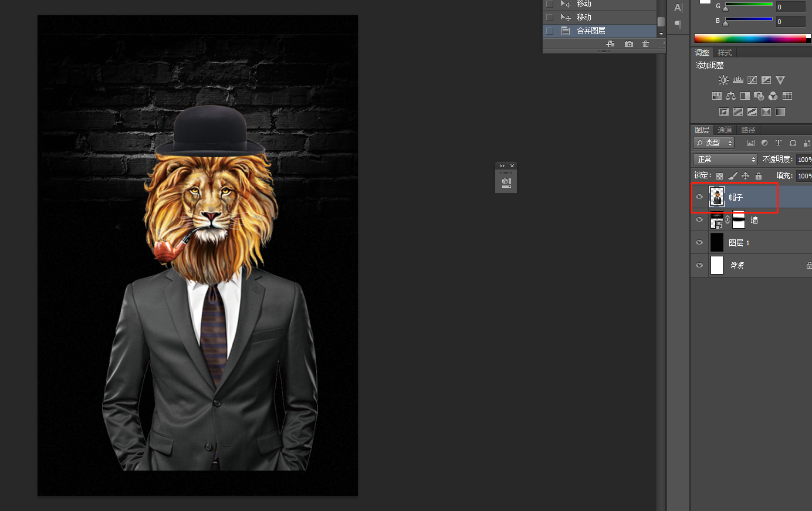Click the history panel scroll down arrow
The height and width of the screenshot is (511, 812).
tap(661, 34)
